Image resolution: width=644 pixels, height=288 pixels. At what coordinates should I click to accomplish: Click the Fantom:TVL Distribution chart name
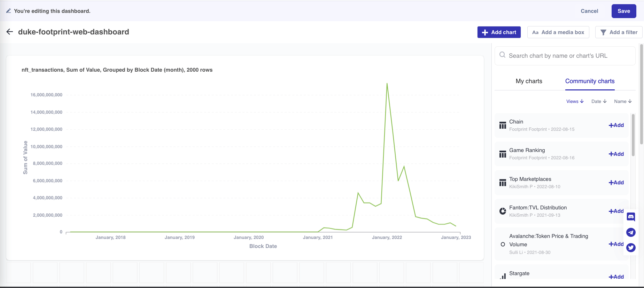click(538, 208)
